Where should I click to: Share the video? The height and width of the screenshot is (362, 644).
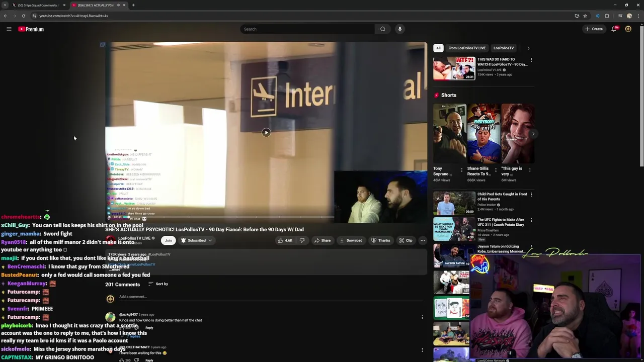pos(323,240)
